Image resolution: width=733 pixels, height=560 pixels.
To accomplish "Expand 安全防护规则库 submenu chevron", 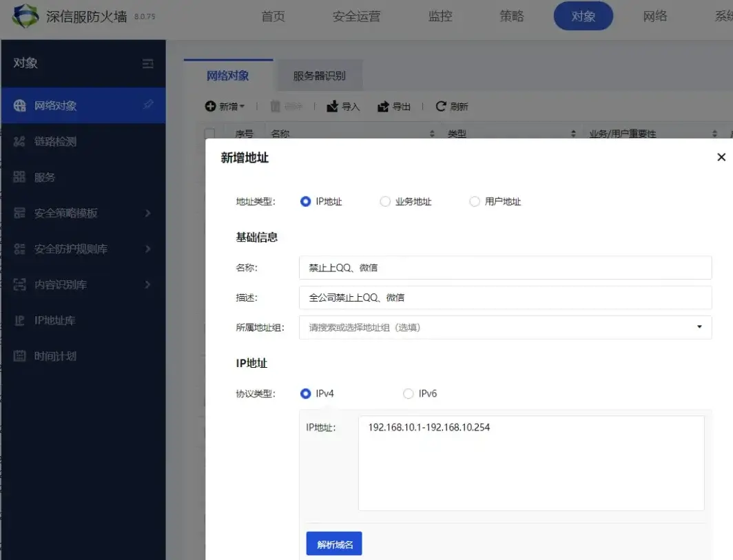I will pos(147,249).
